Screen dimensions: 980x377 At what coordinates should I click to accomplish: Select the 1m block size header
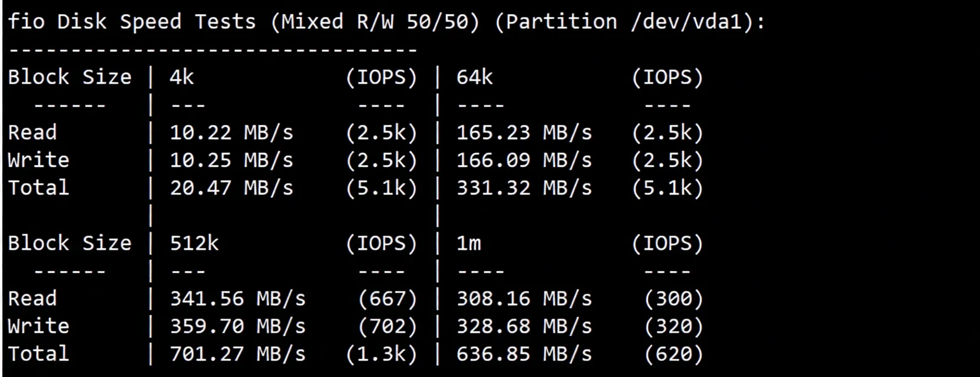(468, 243)
